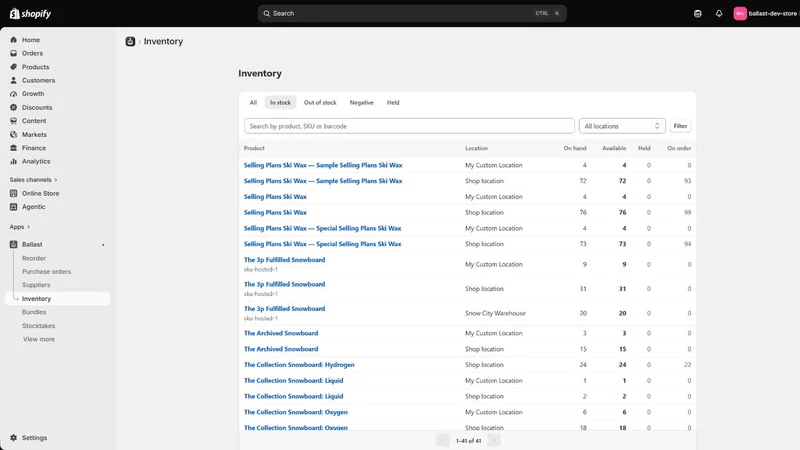The width and height of the screenshot is (800, 450).
Task: Click the Ballast breadcrumb app icon
Action: (130, 41)
